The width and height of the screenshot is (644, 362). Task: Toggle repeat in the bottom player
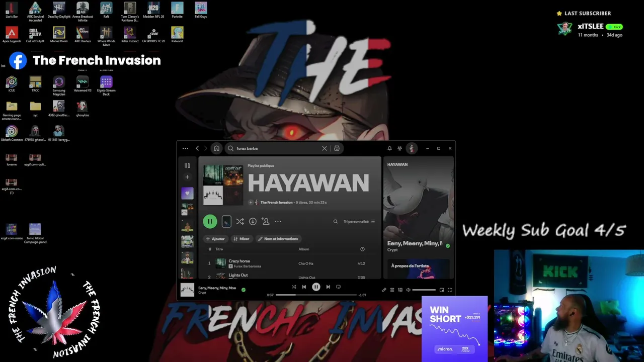click(x=338, y=287)
